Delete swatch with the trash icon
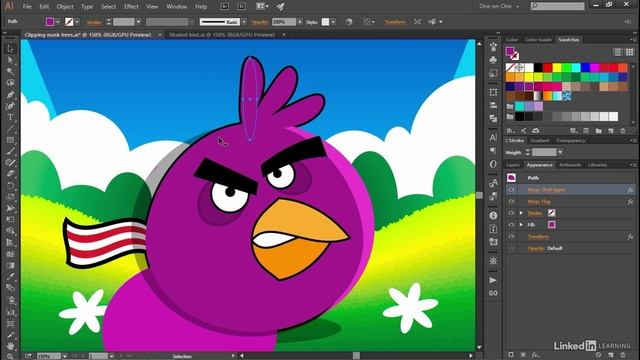Screen dimensions: 640x360 (623, 131)
